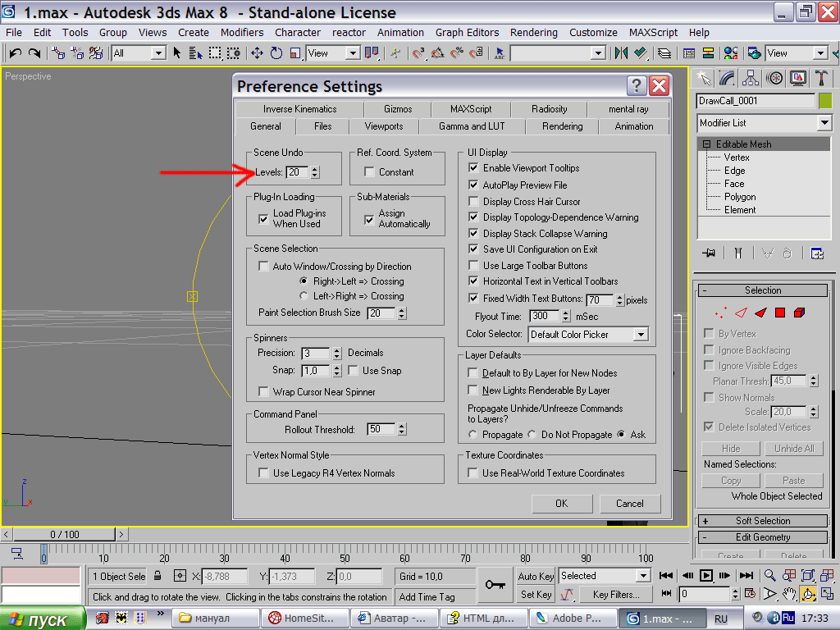This screenshot has width=840, height=630.
Task: Select Vertex sub-object dots icon
Action: coord(721,313)
